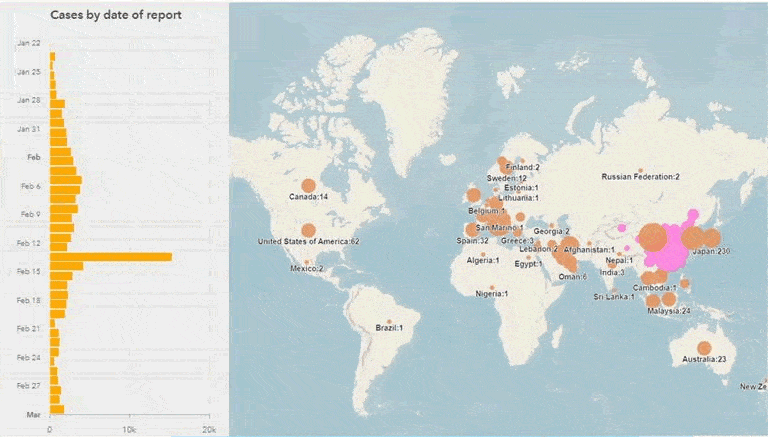
Task: Click the Feb 15 axis label
Action: pyautogui.click(x=29, y=271)
